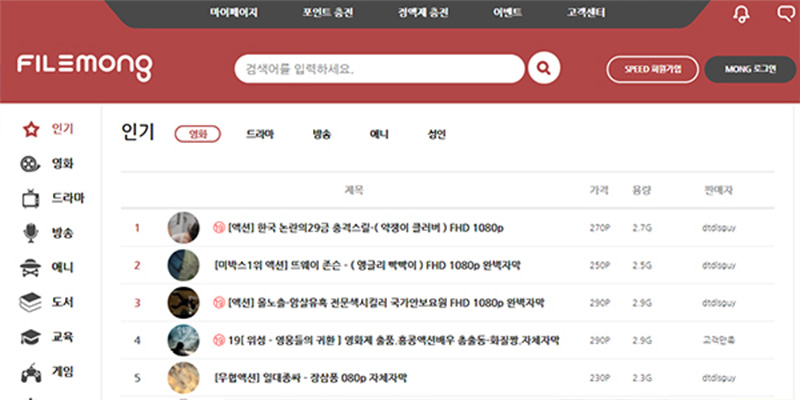Screen dimensions: 800x400
Task: Open the TV icon for 드라마
Action: coord(31,198)
